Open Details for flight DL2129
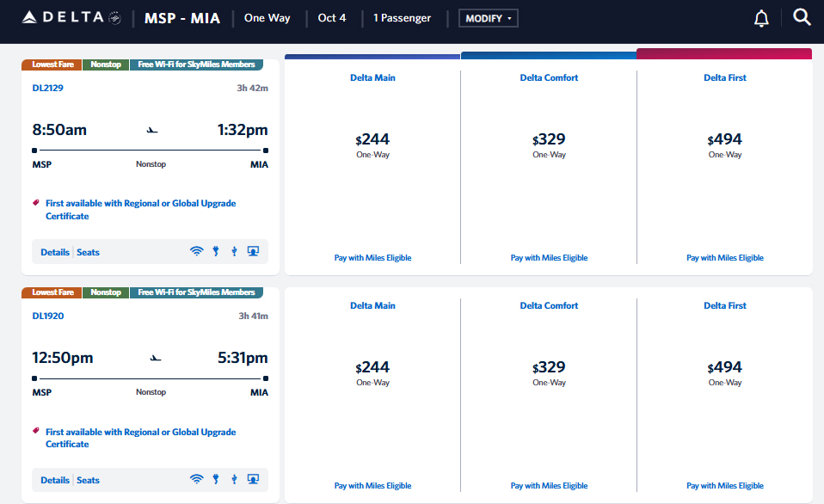This screenshot has width=824, height=504. [55, 252]
